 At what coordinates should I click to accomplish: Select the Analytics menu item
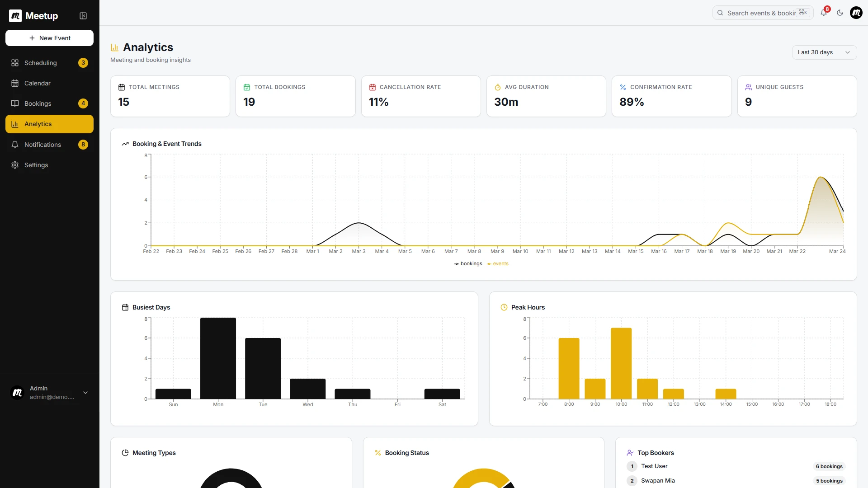tap(49, 124)
